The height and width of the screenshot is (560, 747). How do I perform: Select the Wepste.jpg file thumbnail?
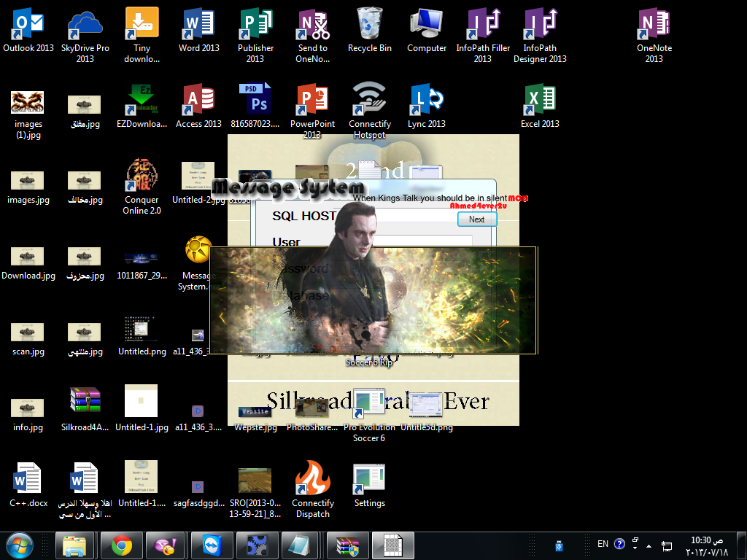(x=255, y=411)
